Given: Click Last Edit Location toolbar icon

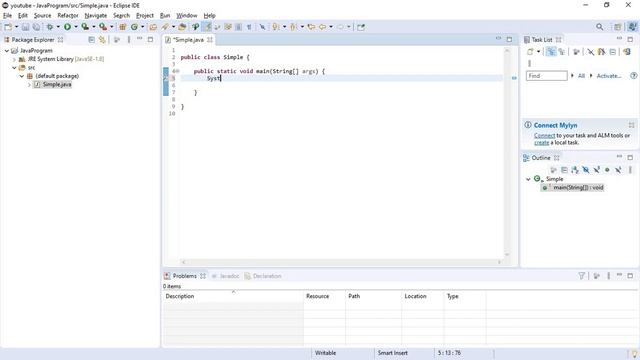Looking at the screenshot, I should click(311, 27).
